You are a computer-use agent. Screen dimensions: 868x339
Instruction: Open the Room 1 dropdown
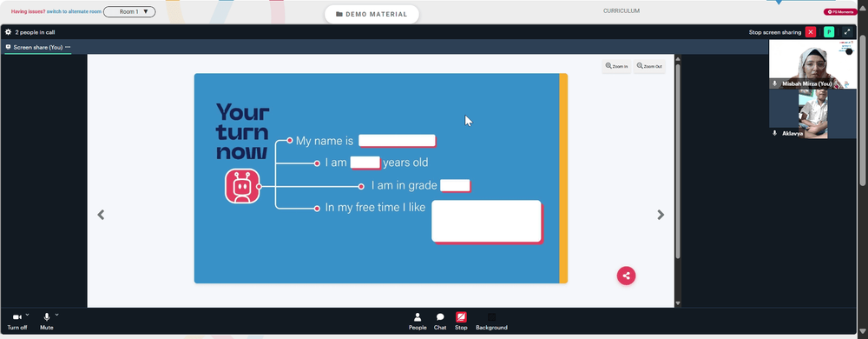(x=129, y=11)
